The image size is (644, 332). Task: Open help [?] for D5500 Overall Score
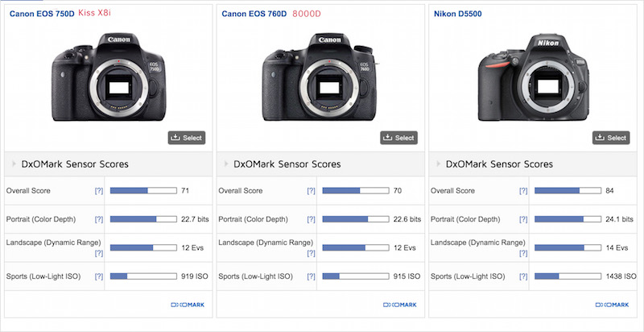523,191
